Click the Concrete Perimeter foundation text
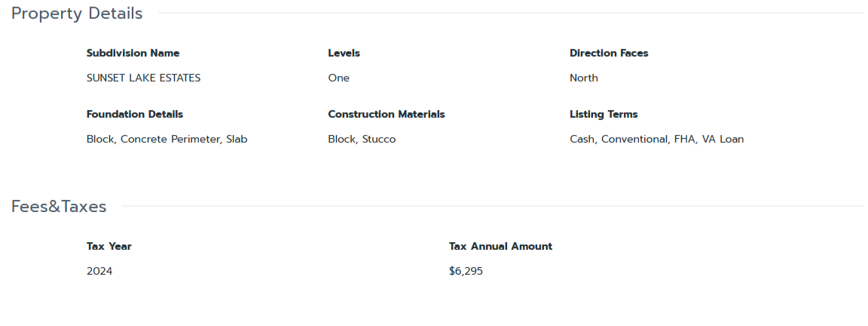Screen dimensions: 868x326 (170, 139)
